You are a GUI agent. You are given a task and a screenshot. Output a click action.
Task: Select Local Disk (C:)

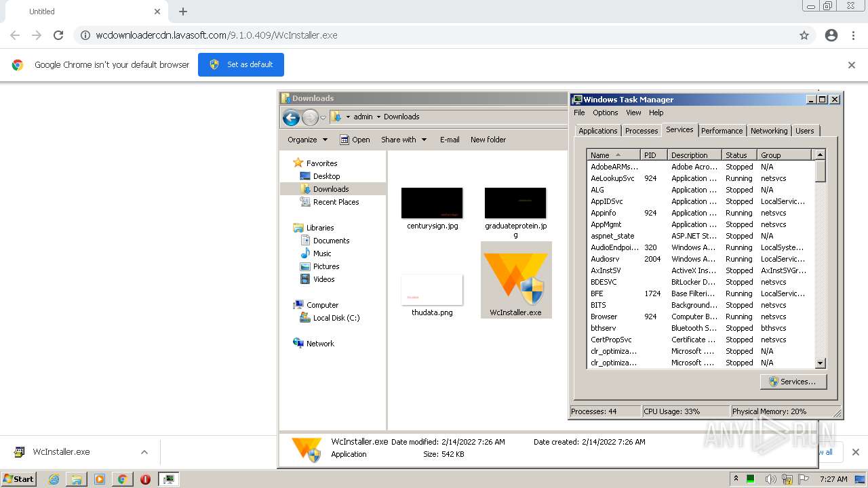click(x=336, y=318)
